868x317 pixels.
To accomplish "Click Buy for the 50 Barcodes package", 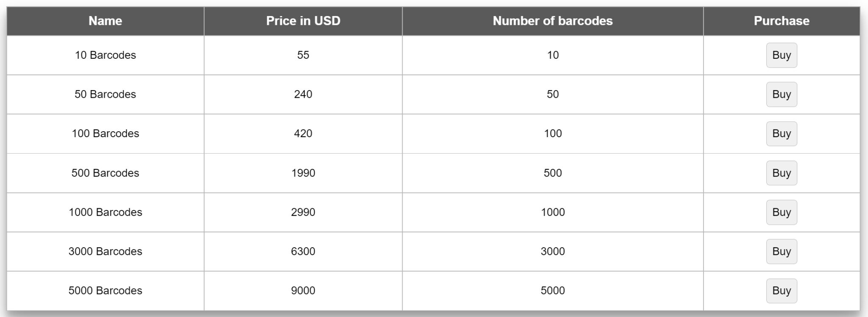I will (781, 94).
